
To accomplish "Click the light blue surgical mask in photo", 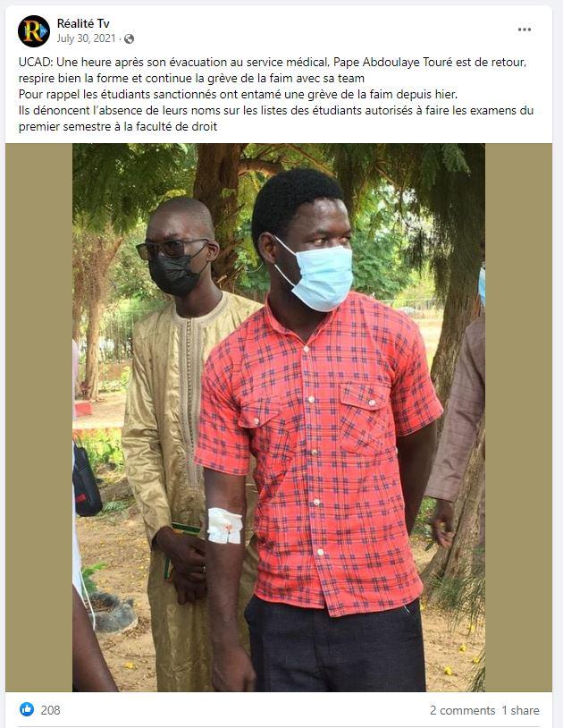I will (x=317, y=275).
